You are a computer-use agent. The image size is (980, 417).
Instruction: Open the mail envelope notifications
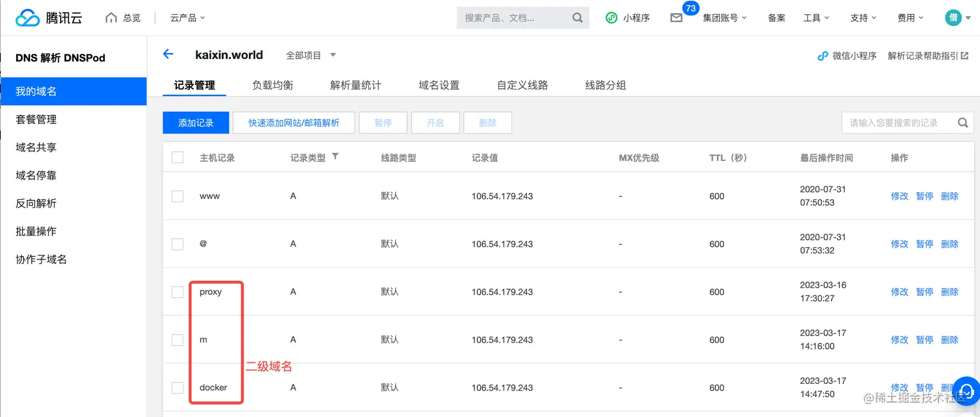(x=676, y=18)
